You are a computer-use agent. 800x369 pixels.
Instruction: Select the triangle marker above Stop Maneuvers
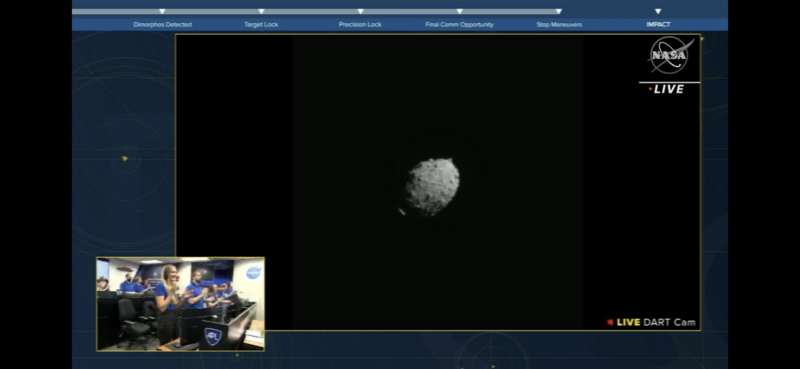pos(559,11)
